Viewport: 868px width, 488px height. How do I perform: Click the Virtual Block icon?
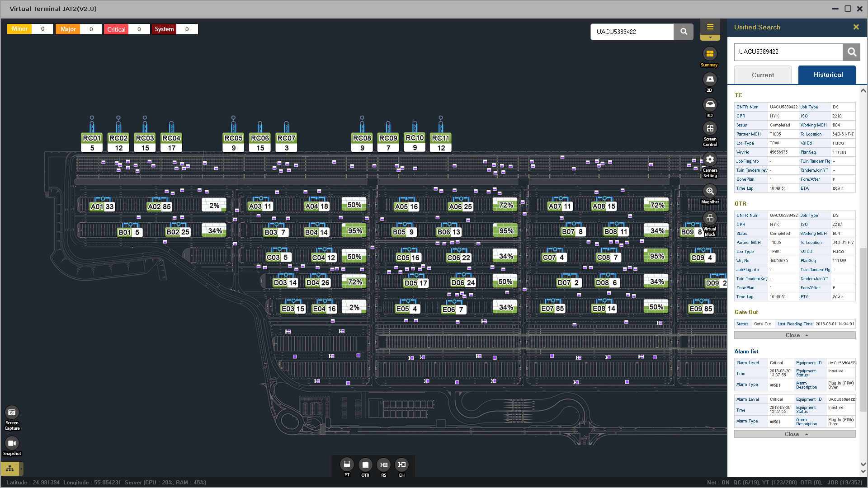click(x=710, y=219)
